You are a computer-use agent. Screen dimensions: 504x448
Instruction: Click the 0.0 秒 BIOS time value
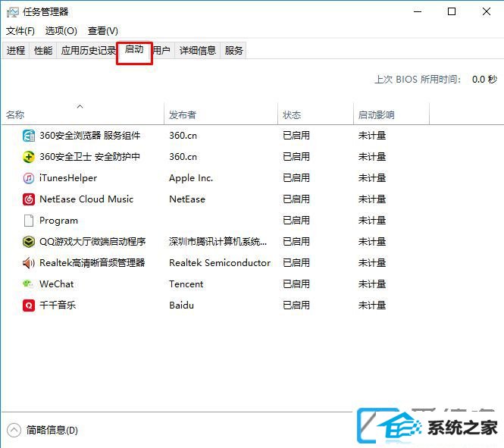(484, 80)
